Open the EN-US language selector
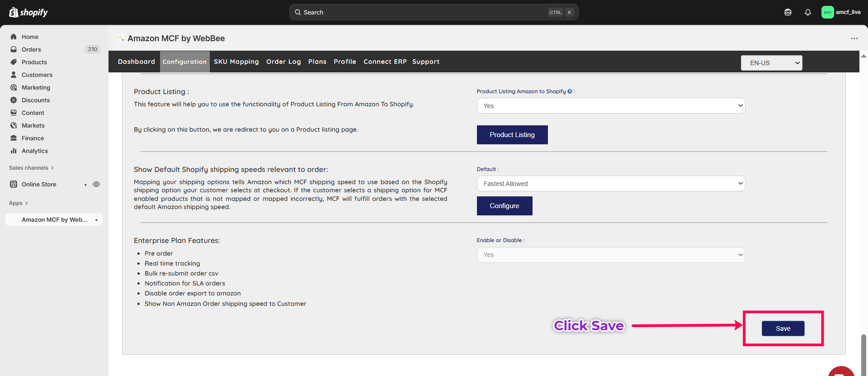This screenshot has height=376, width=868. coord(771,63)
